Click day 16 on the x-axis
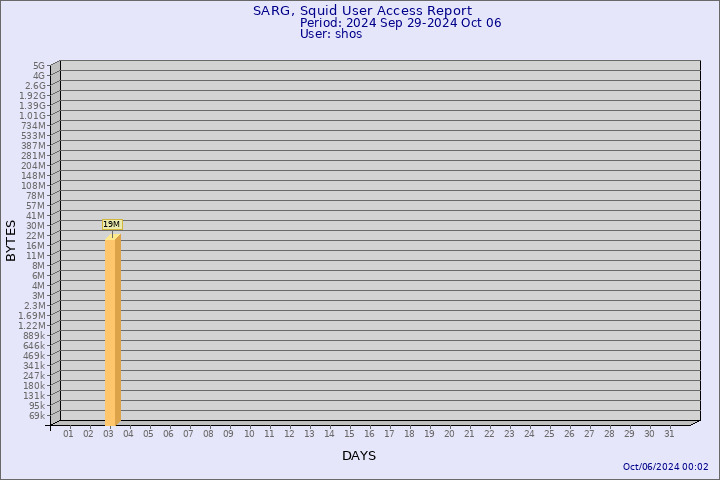This screenshot has width=720, height=480. pos(369,434)
